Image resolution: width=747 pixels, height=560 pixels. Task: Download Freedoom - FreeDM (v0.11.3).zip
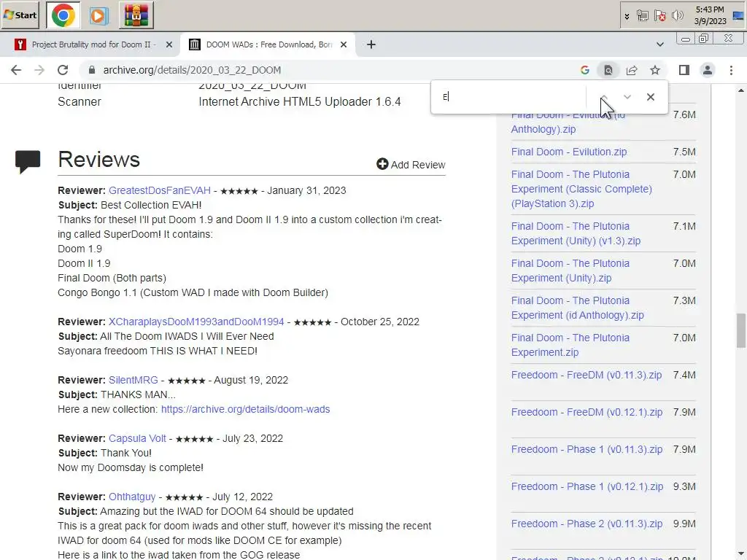point(587,375)
